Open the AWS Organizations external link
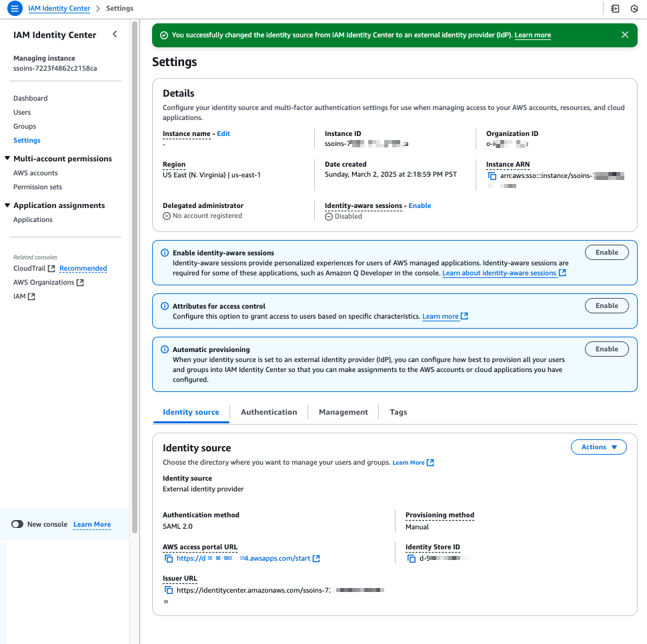647x644 pixels. (x=43, y=282)
